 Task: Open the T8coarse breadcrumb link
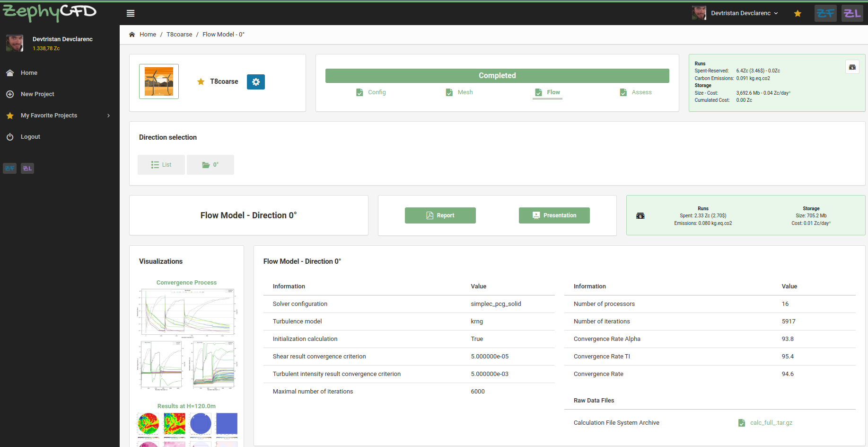point(179,35)
